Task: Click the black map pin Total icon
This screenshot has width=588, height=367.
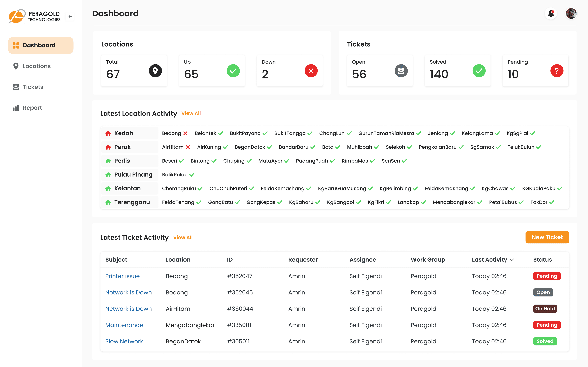Action: pyautogui.click(x=155, y=71)
